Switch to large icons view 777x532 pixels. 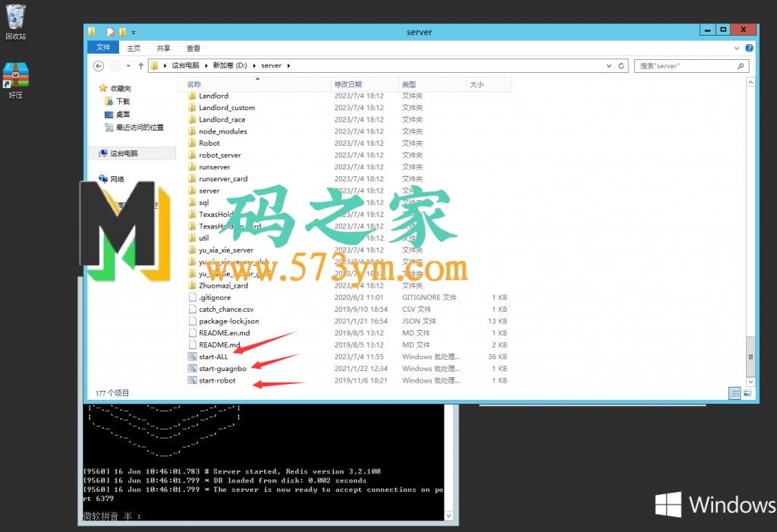tap(747, 393)
